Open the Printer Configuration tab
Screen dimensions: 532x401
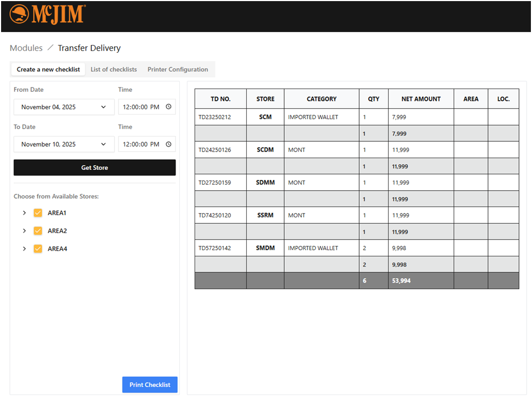178,70
